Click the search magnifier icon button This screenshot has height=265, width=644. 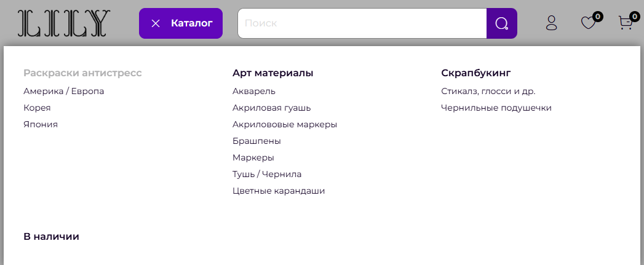click(501, 23)
